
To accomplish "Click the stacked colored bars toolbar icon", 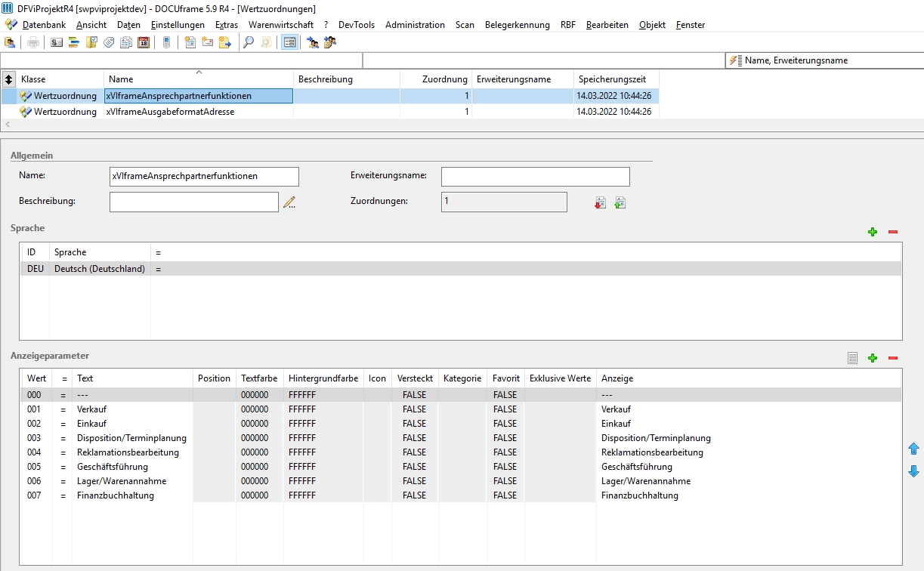I will (74, 42).
